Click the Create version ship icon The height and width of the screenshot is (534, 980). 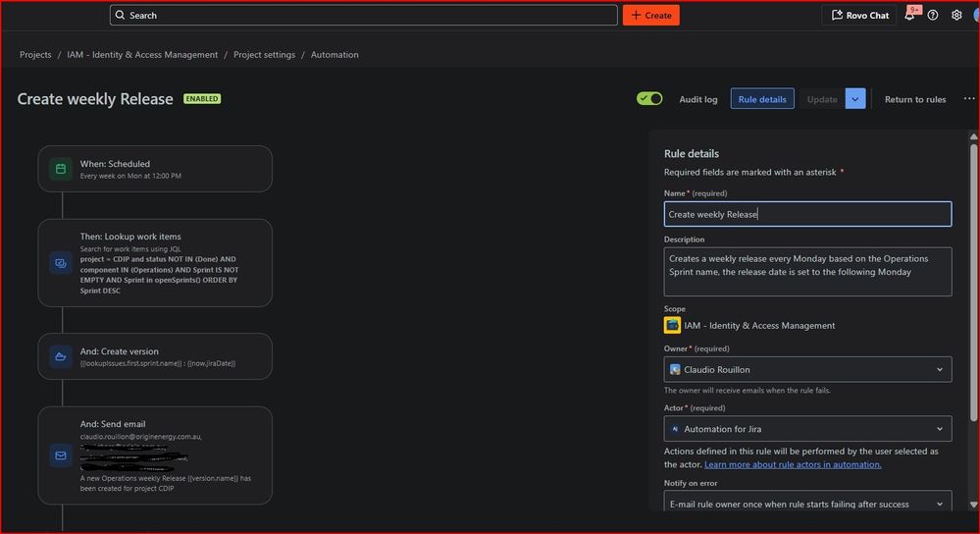(x=61, y=356)
